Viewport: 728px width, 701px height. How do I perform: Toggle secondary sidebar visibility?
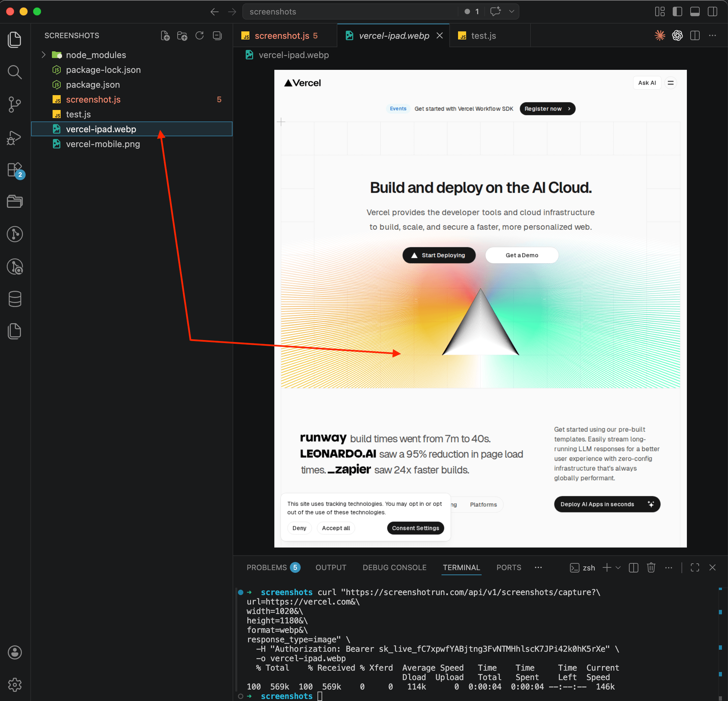click(x=712, y=11)
